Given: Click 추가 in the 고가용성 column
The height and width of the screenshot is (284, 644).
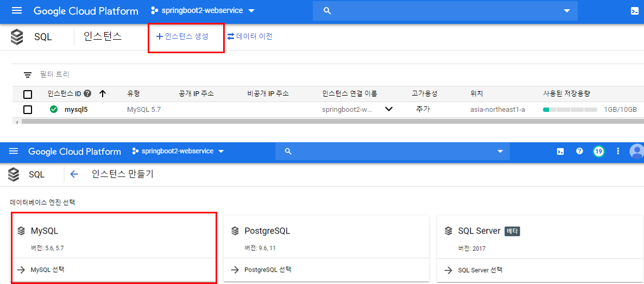Looking at the screenshot, I should click(x=423, y=109).
